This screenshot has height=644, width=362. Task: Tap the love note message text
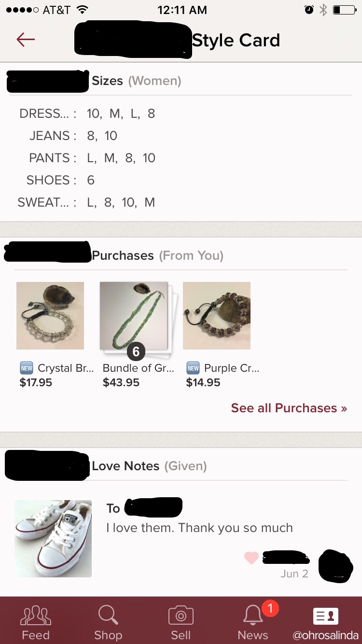pos(199,528)
